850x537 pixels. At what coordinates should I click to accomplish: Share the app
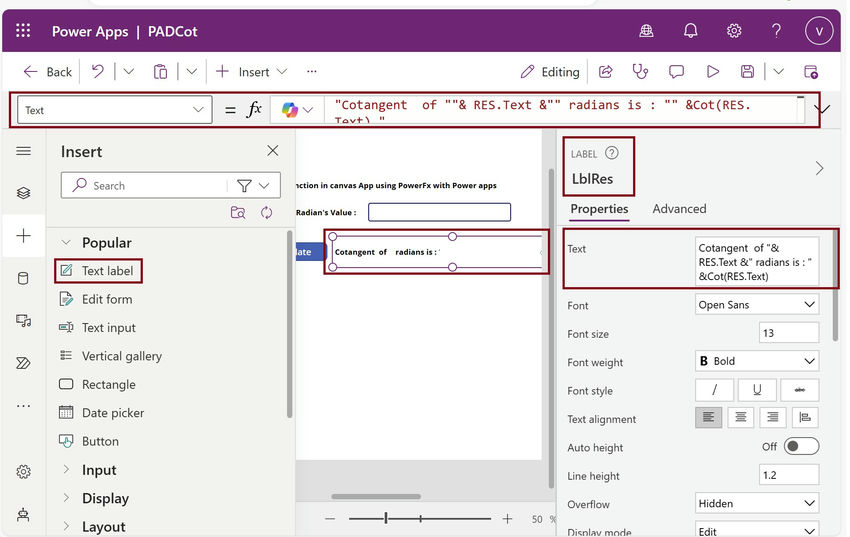coord(606,72)
